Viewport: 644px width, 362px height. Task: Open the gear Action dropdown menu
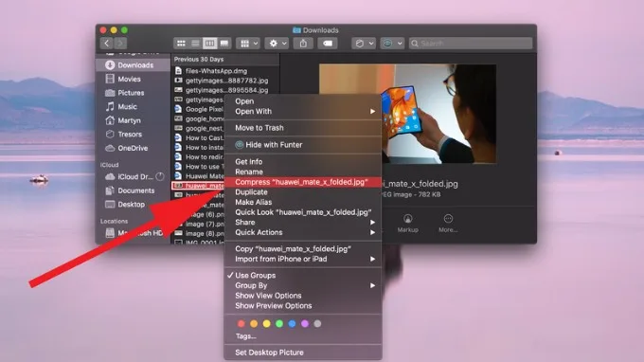click(x=277, y=44)
